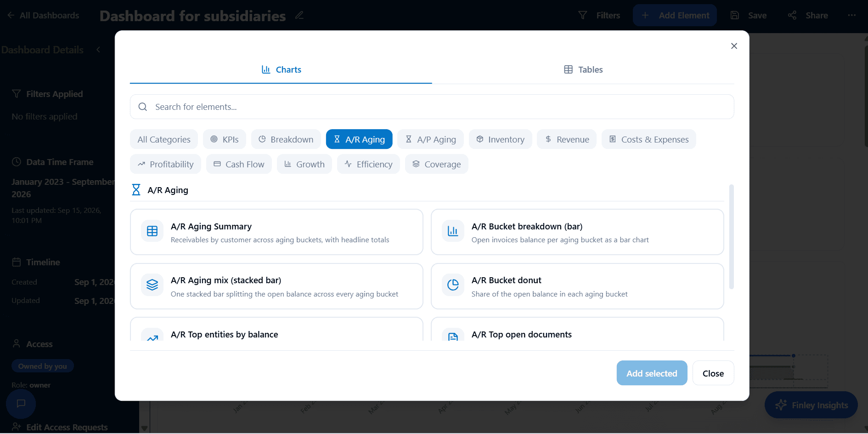Click the pie icon on A/R Bucket donut
Screen dimensions: 868x434
(x=453, y=285)
